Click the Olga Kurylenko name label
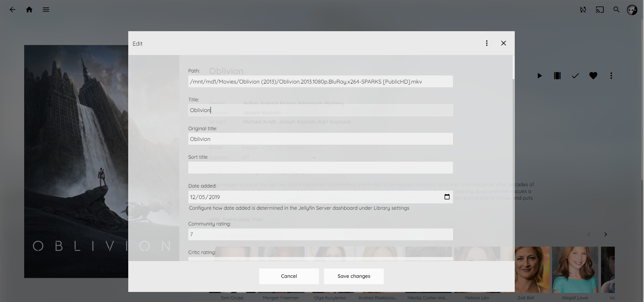Screen dimensions: 644x302 pyautogui.click(x=330, y=298)
